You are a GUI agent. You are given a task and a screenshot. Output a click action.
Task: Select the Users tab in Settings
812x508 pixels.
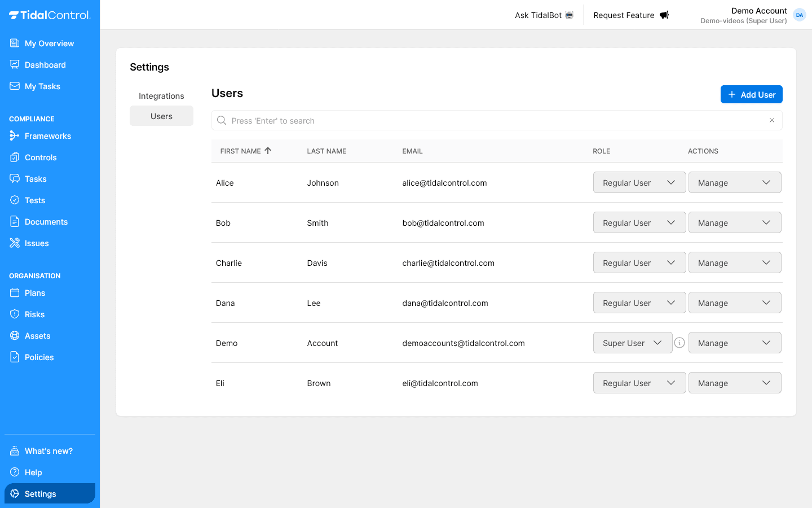coord(161,116)
